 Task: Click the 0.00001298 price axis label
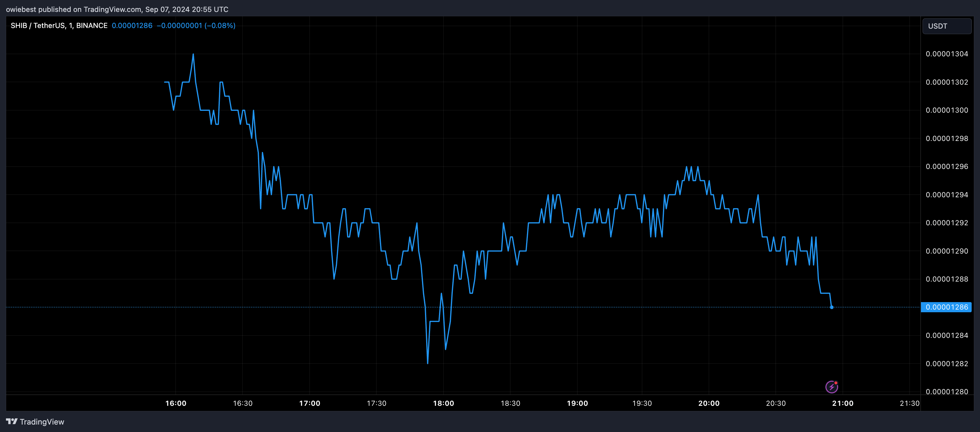click(947, 138)
